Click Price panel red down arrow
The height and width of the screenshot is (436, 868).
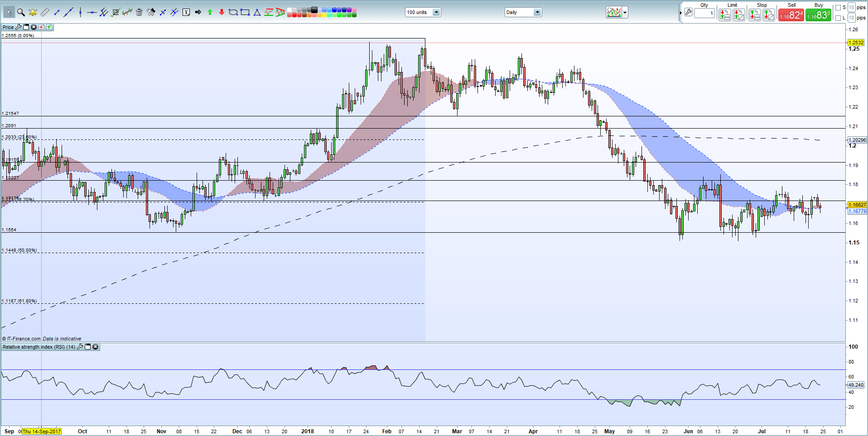pyautogui.click(x=41, y=27)
